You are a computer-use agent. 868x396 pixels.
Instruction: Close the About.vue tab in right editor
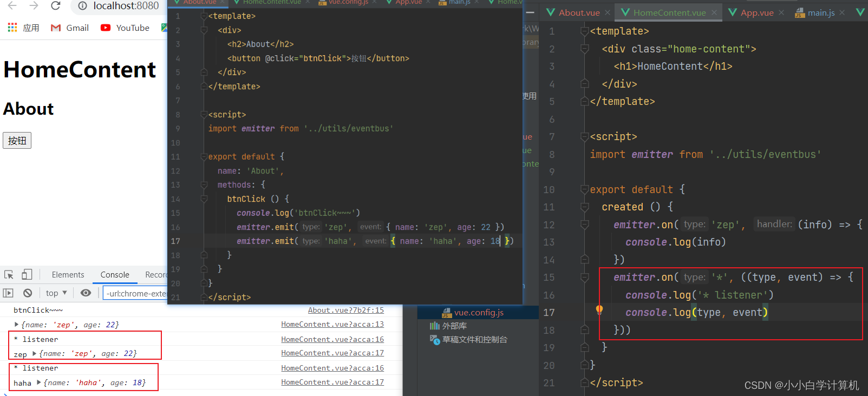[608, 12]
